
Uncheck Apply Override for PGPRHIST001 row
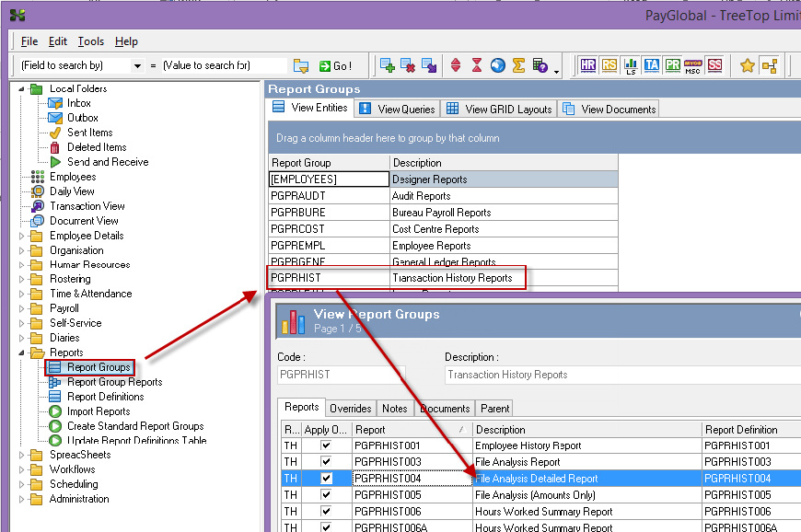pyautogui.click(x=324, y=446)
